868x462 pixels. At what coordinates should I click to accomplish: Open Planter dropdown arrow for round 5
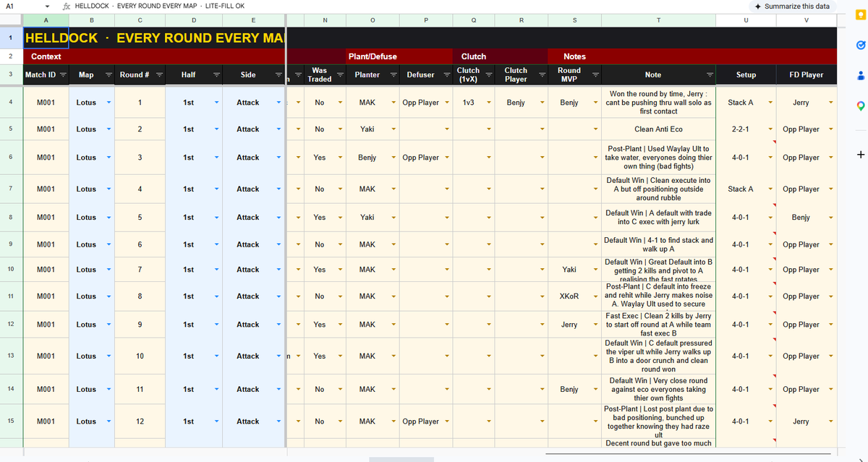point(393,218)
